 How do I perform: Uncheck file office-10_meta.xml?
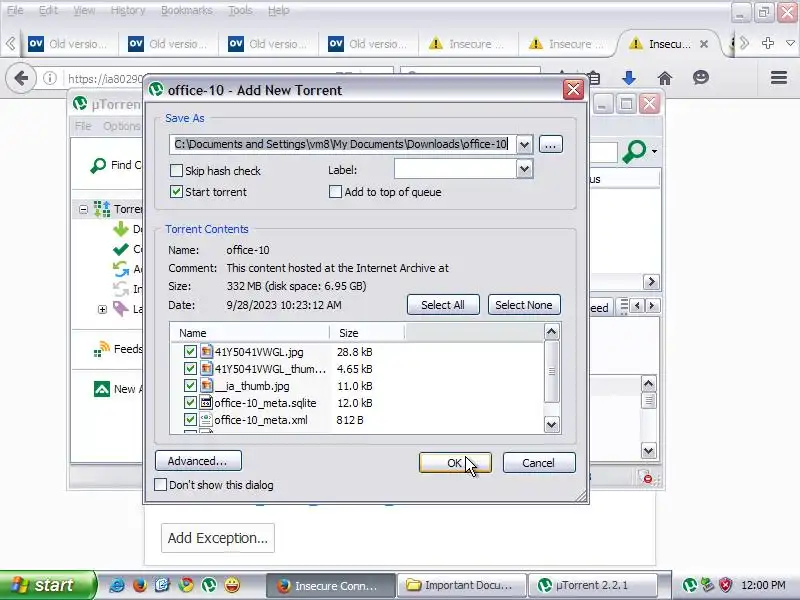point(190,419)
